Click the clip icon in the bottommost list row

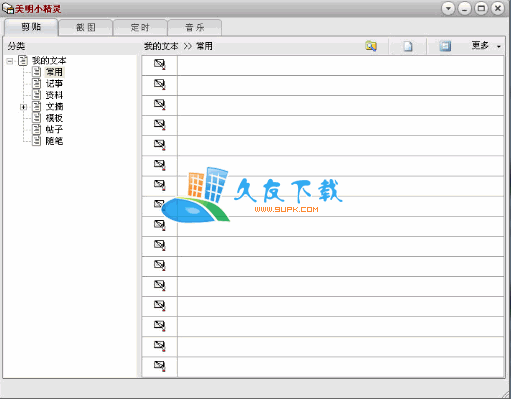tap(160, 366)
